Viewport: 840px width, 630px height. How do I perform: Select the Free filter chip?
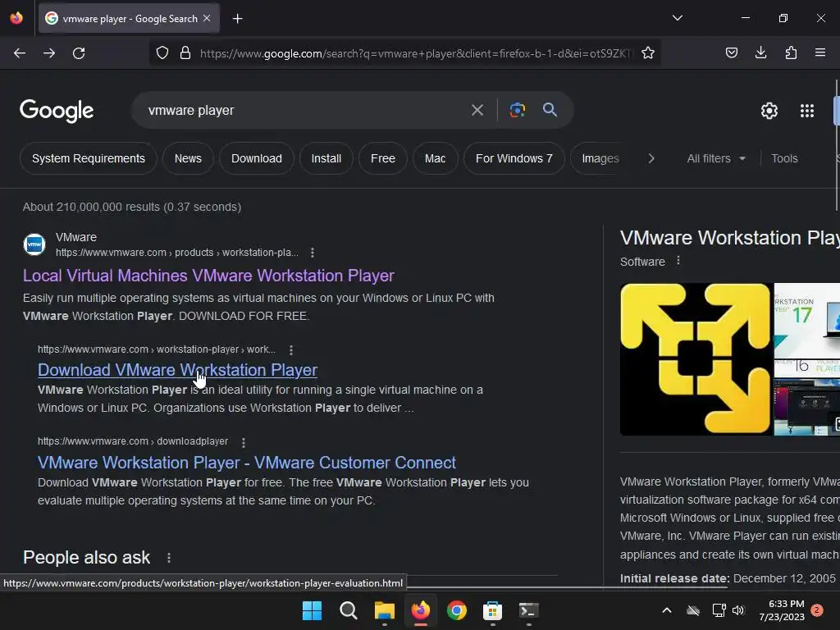[383, 158]
